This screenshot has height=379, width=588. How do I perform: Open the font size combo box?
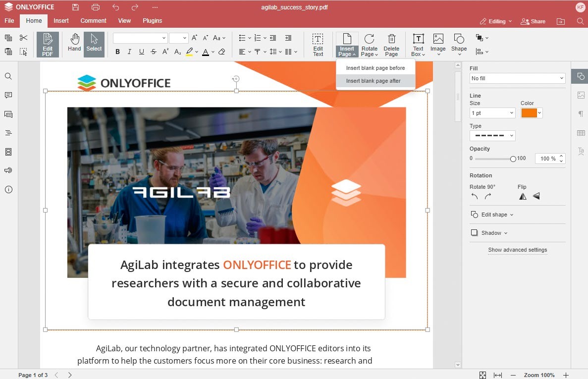[x=178, y=38]
